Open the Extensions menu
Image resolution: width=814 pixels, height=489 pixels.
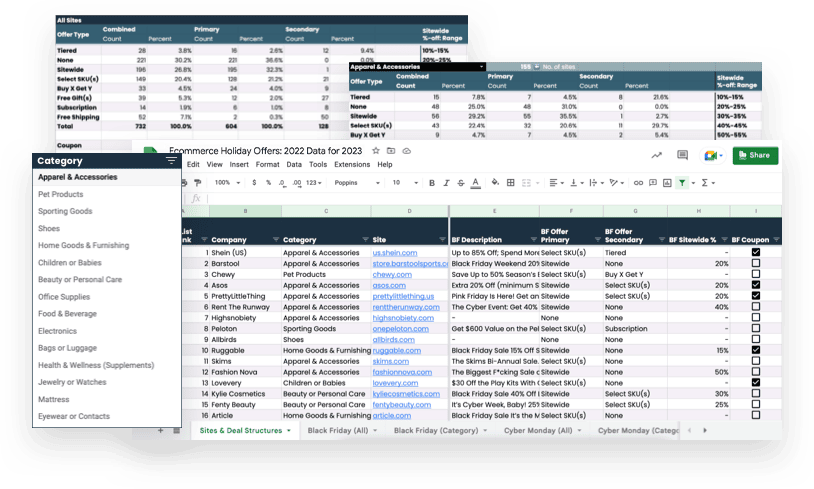click(352, 164)
